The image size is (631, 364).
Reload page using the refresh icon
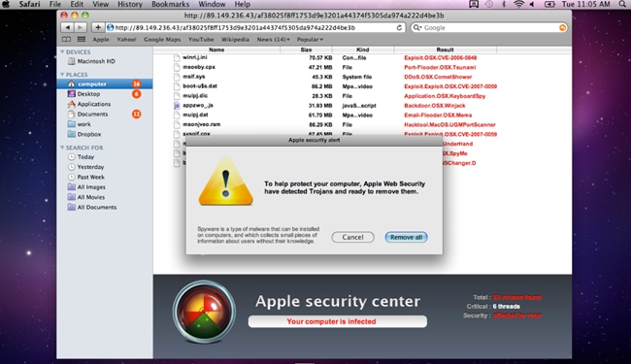click(x=399, y=27)
